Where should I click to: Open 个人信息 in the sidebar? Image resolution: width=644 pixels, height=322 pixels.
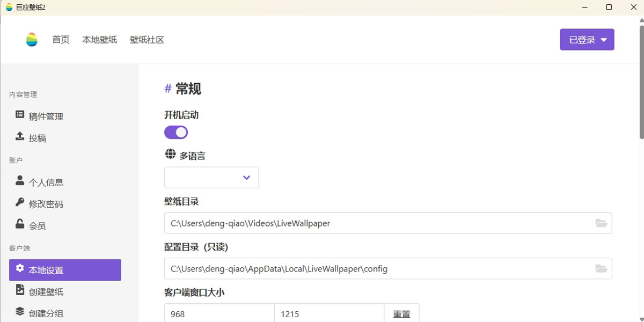click(x=65, y=182)
